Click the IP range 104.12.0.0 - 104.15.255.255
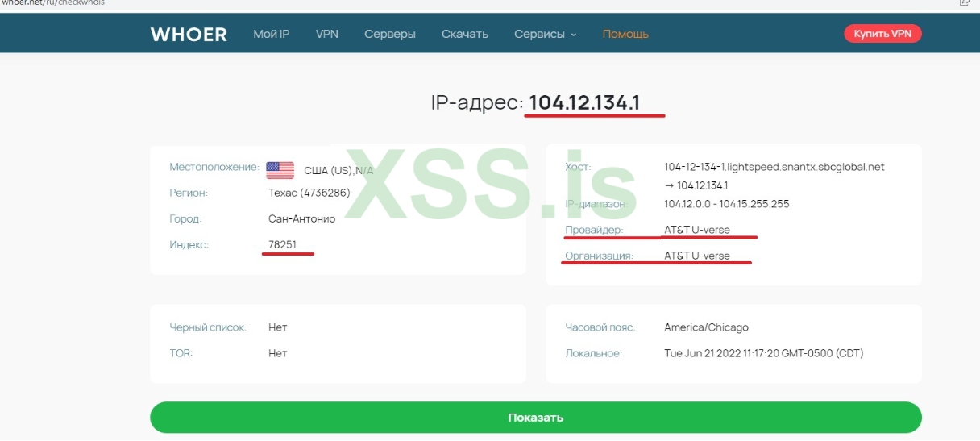980x441 pixels. coord(727,204)
